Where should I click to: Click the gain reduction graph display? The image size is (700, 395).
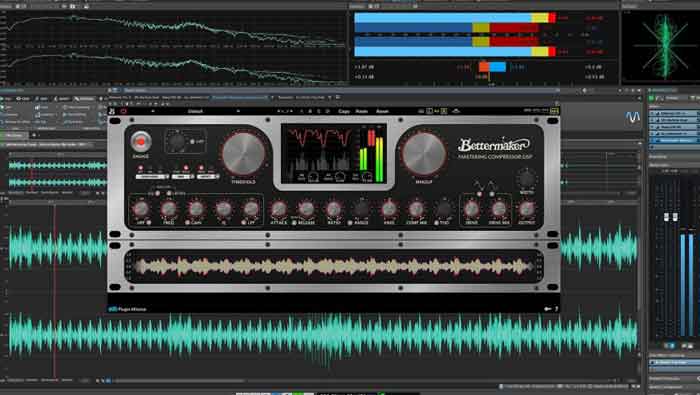320,154
